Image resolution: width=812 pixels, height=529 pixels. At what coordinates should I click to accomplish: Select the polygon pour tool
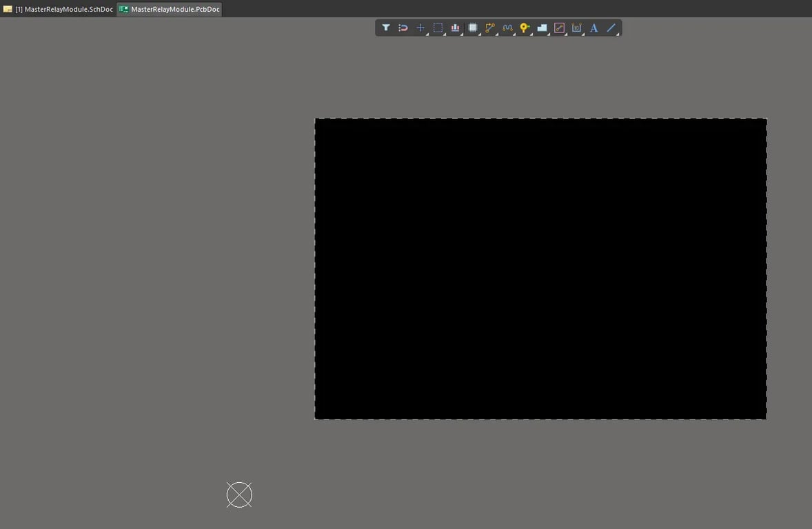pyautogui.click(x=473, y=28)
